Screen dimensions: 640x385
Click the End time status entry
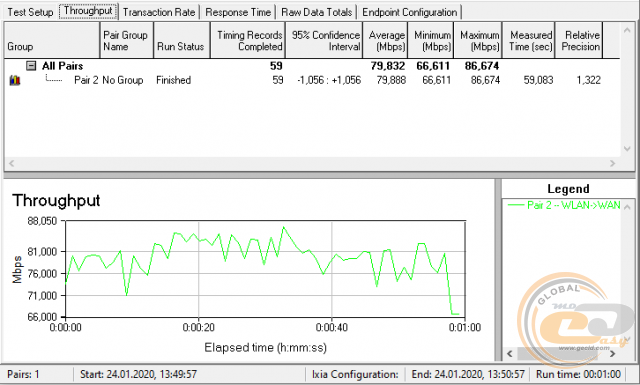click(468, 374)
